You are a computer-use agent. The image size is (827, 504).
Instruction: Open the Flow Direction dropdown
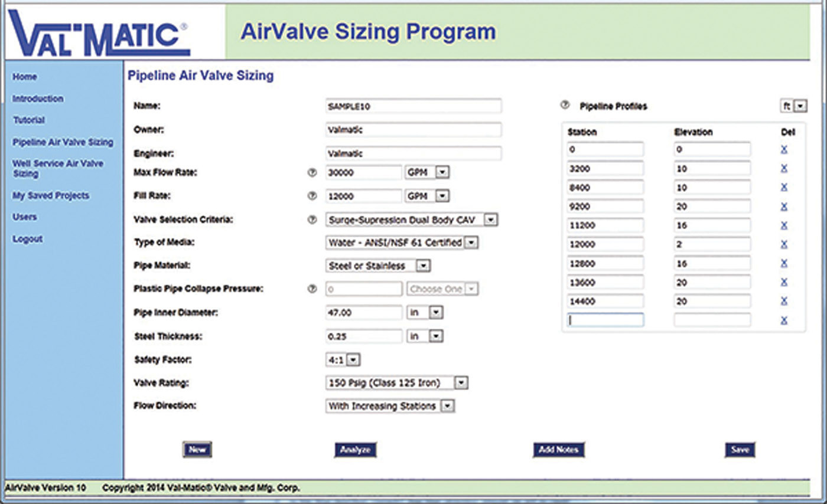point(390,406)
